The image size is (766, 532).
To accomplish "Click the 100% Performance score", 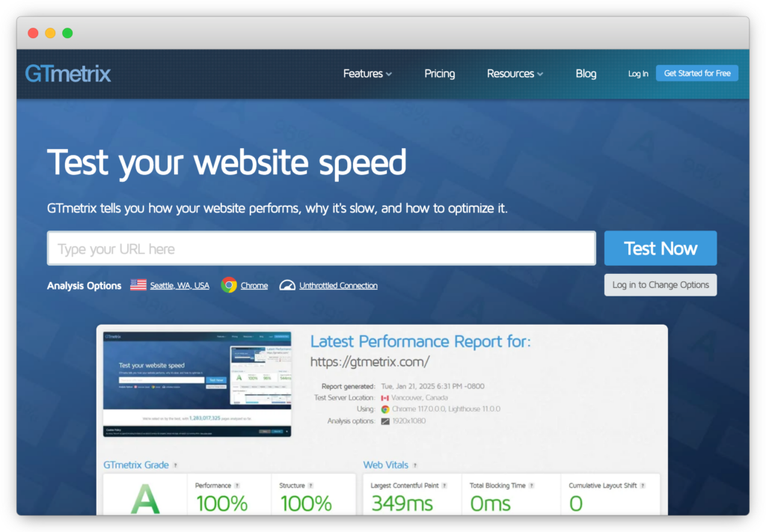I will tap(221, 503).
